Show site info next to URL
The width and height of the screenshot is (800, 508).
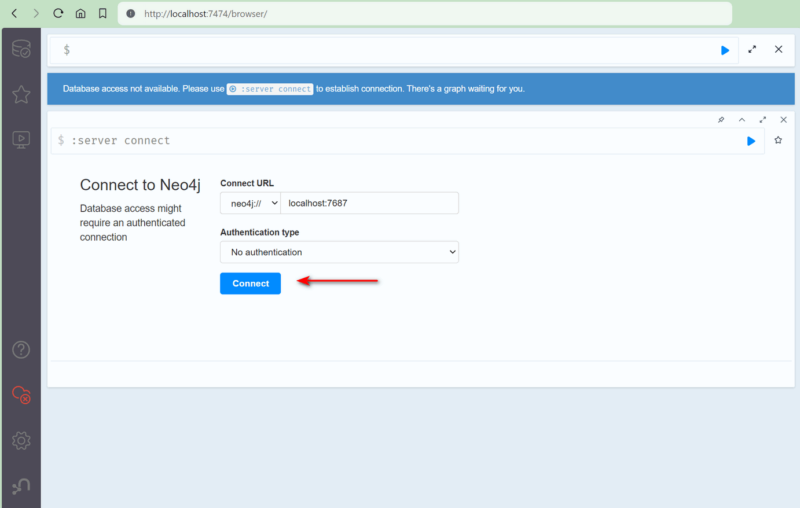coord(131,14)
